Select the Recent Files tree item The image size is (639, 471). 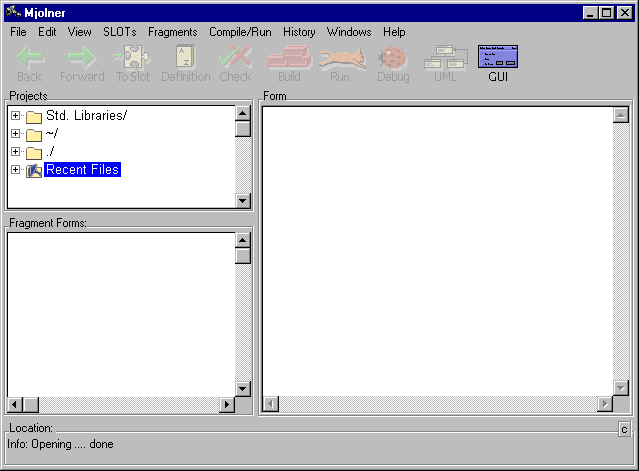82,170
